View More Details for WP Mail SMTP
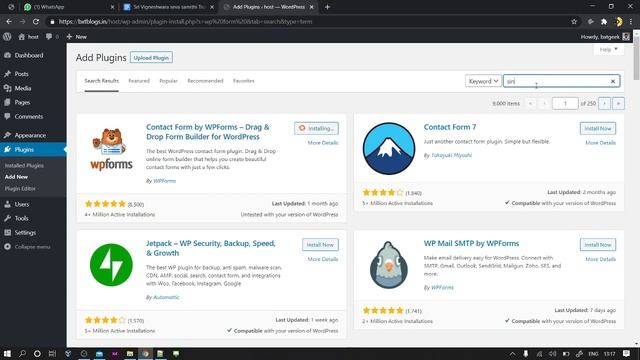Viewport: 640px width, 360px height. (x=600, y=259)
